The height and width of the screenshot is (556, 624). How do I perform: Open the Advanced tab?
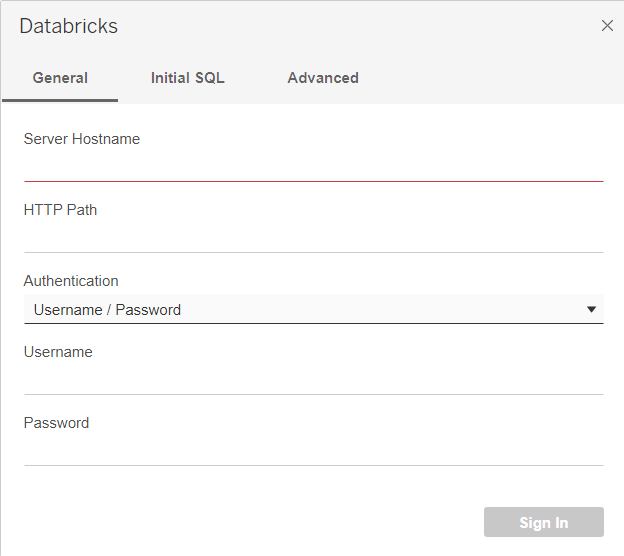point(323,78)
